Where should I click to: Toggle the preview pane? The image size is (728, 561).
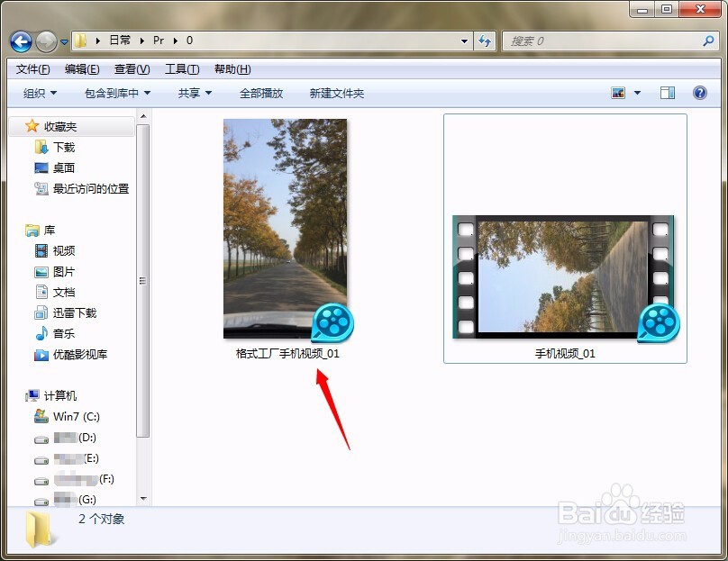point(668,93)
